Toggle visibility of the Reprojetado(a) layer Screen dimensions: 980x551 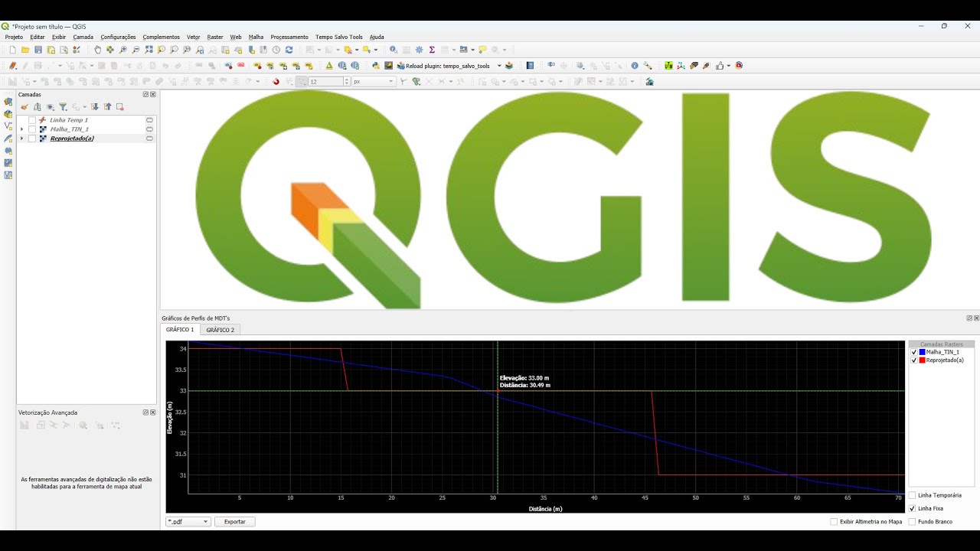pyautogui.click(x=32, y=139)
